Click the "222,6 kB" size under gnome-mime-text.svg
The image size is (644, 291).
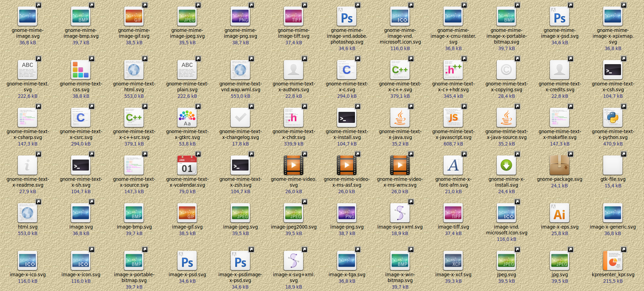(x=27, y=96)
